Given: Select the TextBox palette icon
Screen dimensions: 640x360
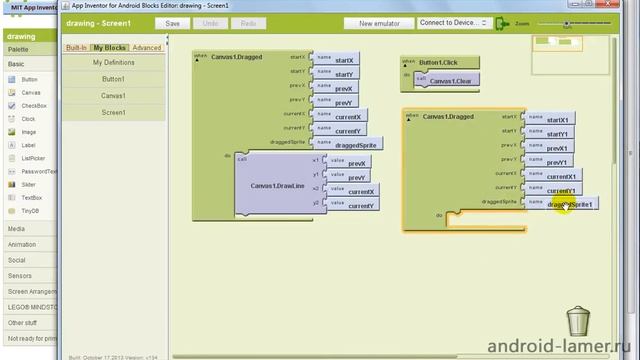Looking at the screenshot, I should point(12,198).
